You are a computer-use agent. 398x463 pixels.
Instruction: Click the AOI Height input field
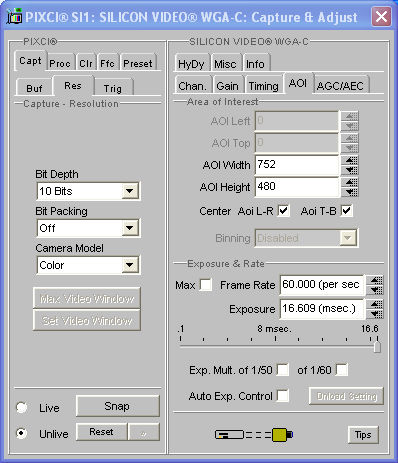(x=297, y=187)
